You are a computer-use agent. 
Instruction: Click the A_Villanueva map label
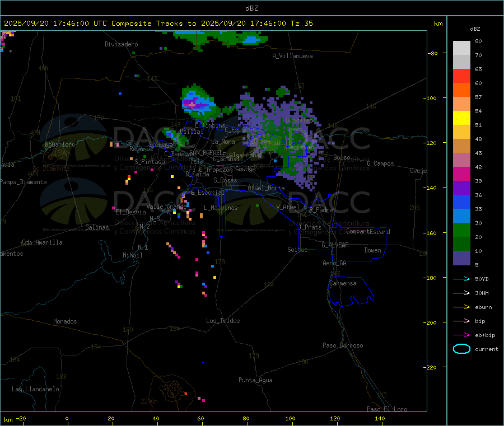pos(292,56)
